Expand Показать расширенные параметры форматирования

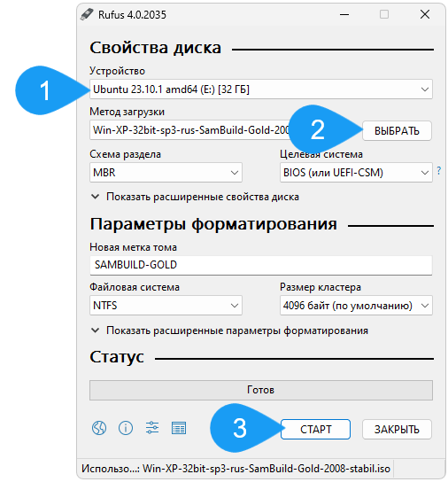click(229, 330)
